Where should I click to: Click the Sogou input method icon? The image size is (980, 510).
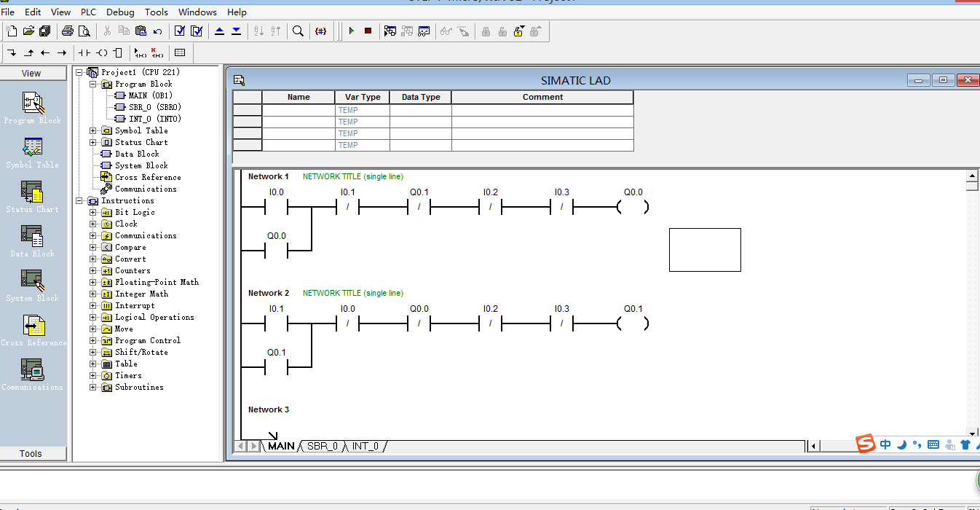pyautogui.click(x=866, y=444)
